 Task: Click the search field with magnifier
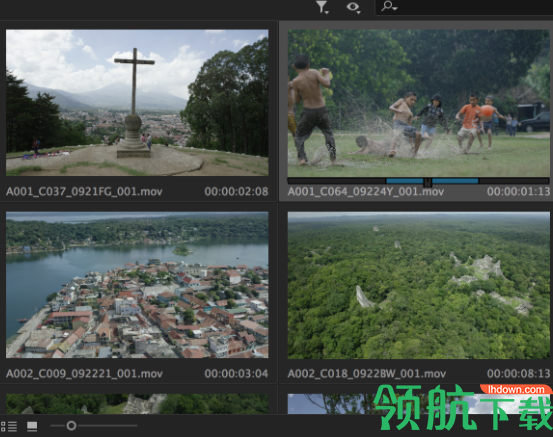pyautogui.click(x=464, y=7)
